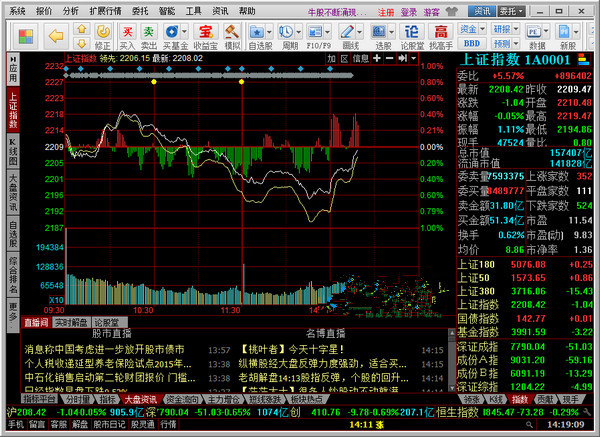The image size is (600, 437).
Task: Click the 登录 login link
Action: tap(408, 11)
